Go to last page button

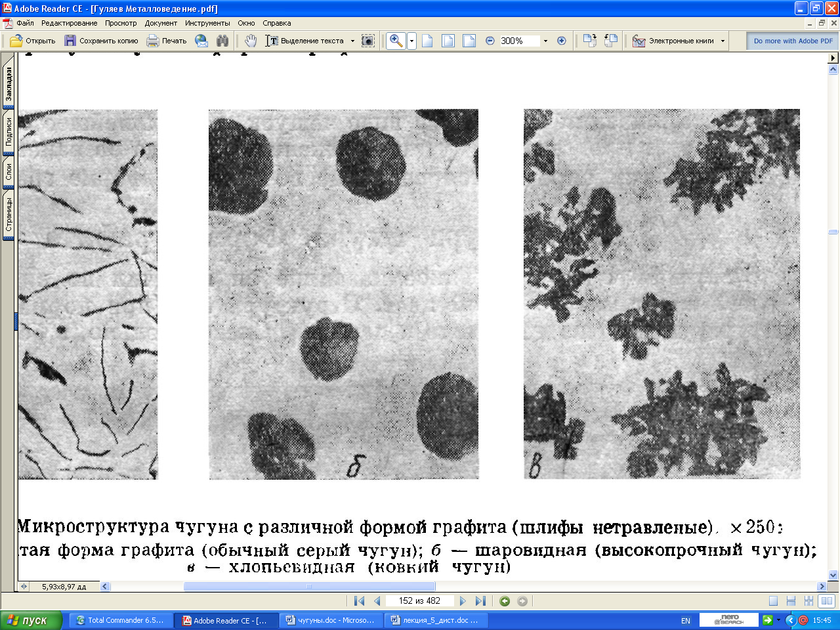point(480,600)
